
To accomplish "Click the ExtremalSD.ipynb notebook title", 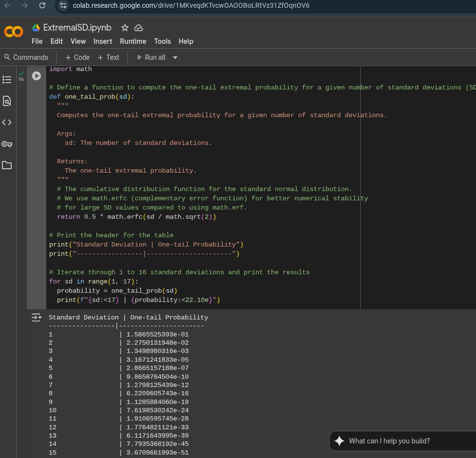I will tap(77, 28).
